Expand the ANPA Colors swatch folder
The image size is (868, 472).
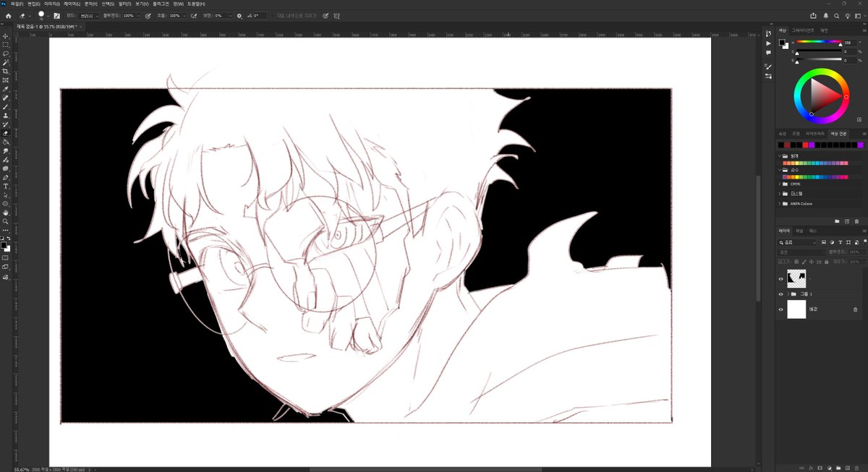(x=781, y=204)
